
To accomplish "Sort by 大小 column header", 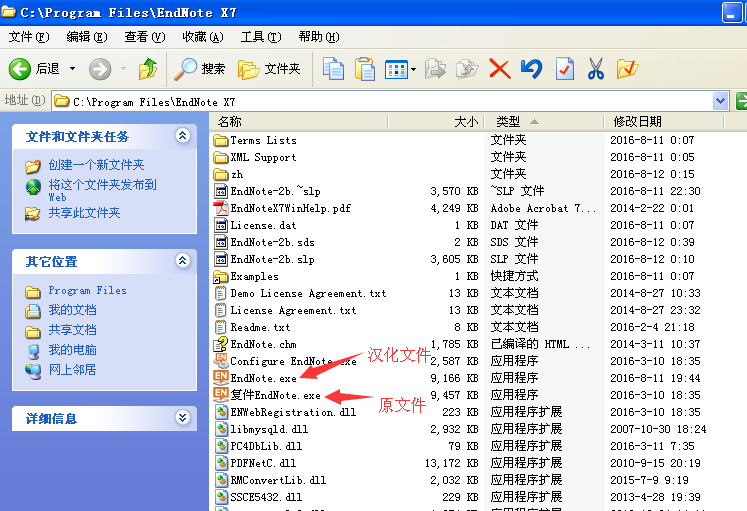I will [436, 122].
